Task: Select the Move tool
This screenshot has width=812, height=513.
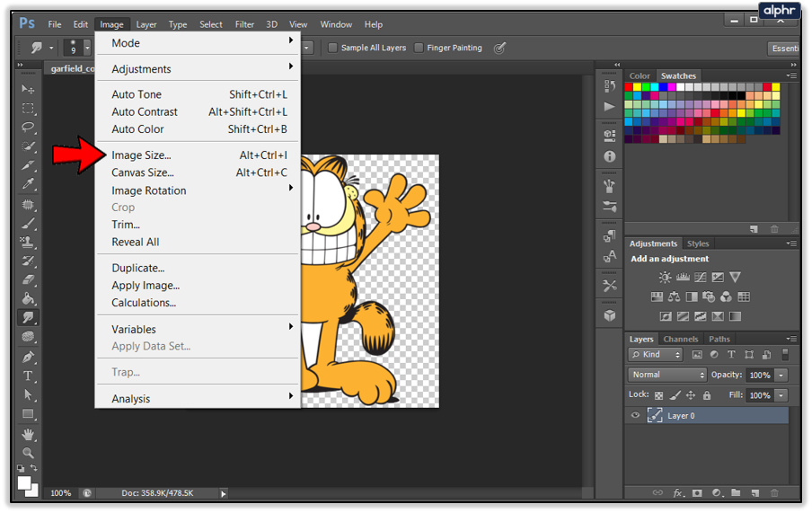Action: coord(29,89)
